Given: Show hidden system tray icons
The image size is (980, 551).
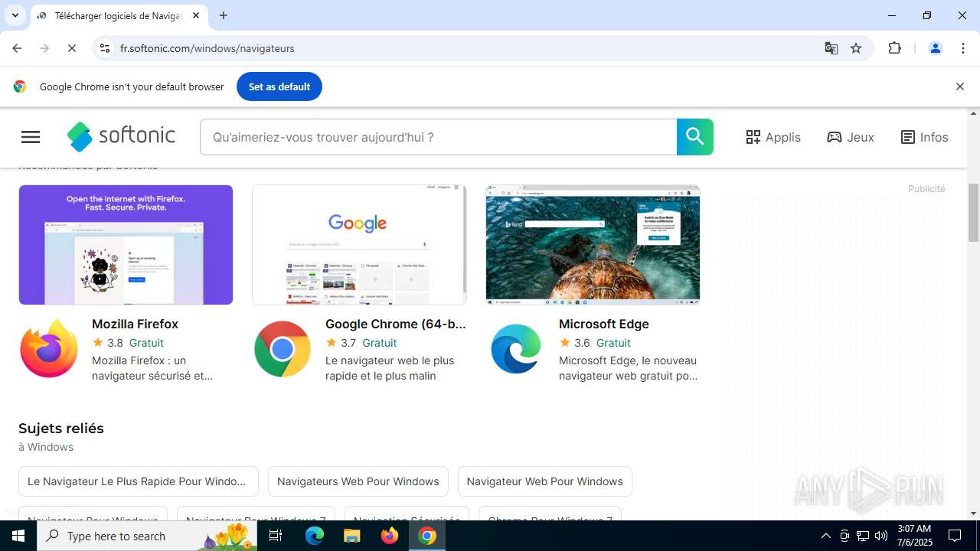Looking at the screenshot, I should [x=825, y=536].
